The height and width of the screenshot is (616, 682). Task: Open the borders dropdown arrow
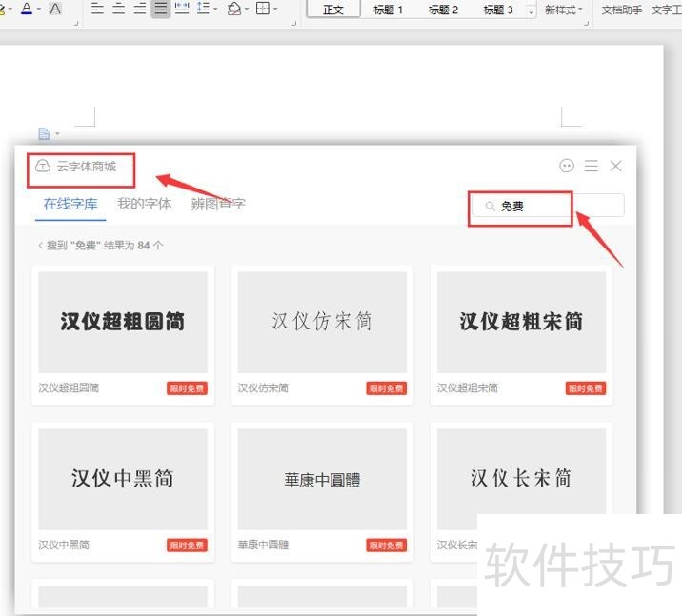point(275,9)
